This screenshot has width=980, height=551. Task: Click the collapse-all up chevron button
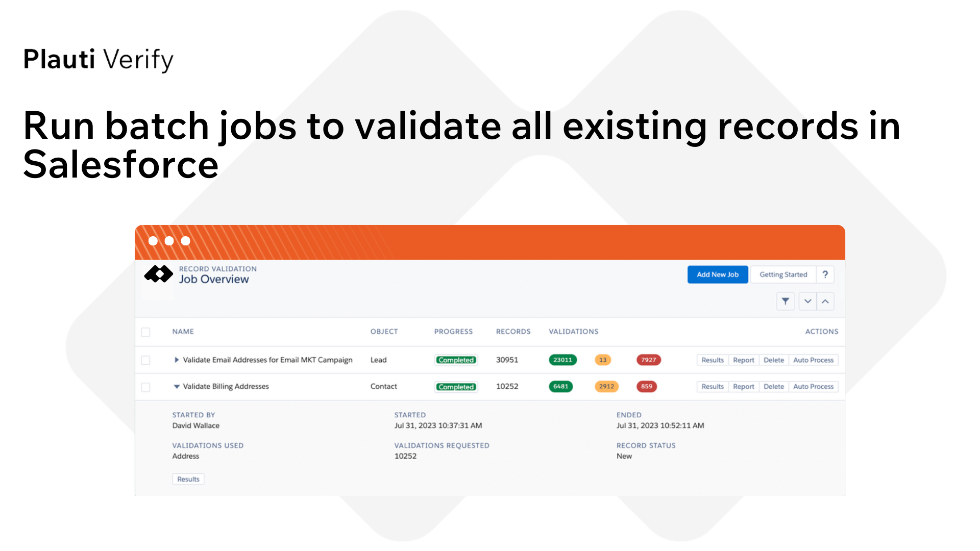pos(825,302)
